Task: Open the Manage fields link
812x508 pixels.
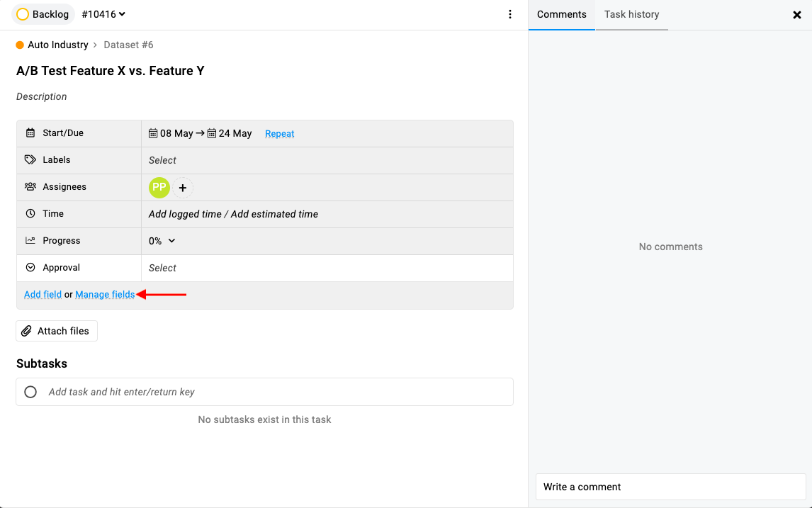Action: point(105,295)
